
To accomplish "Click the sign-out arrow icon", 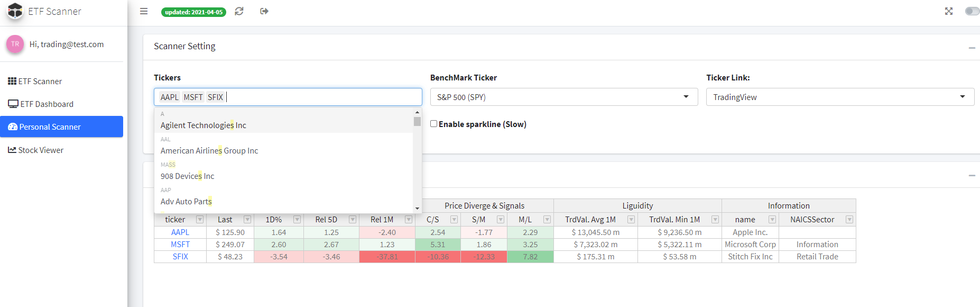I will click(x=264, y=11).
